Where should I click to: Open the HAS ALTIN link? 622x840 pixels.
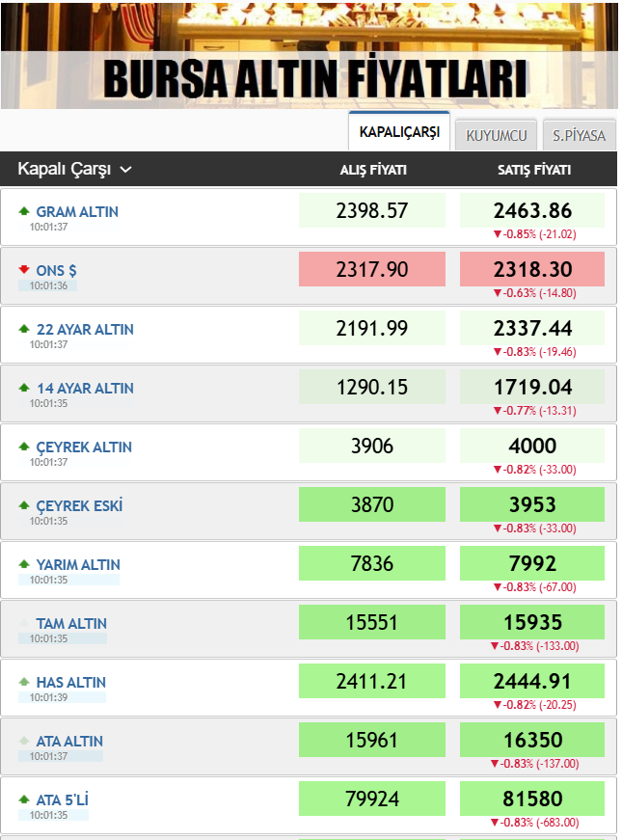pyautogui.click(x=71, y=682)
